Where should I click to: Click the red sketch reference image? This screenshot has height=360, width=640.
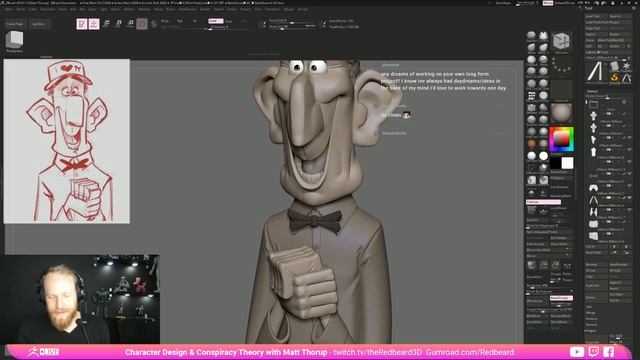[x=67, y=141]
